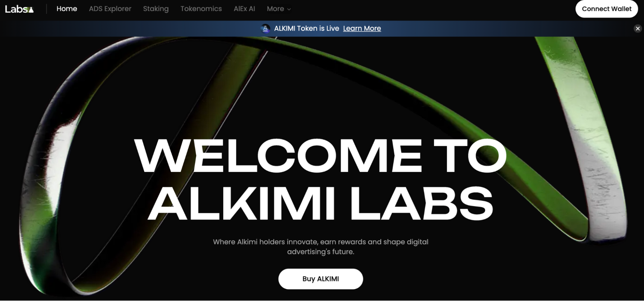Follow the Learn More link
The height and width of the screenshot is (301, 644).
point(362,28)
